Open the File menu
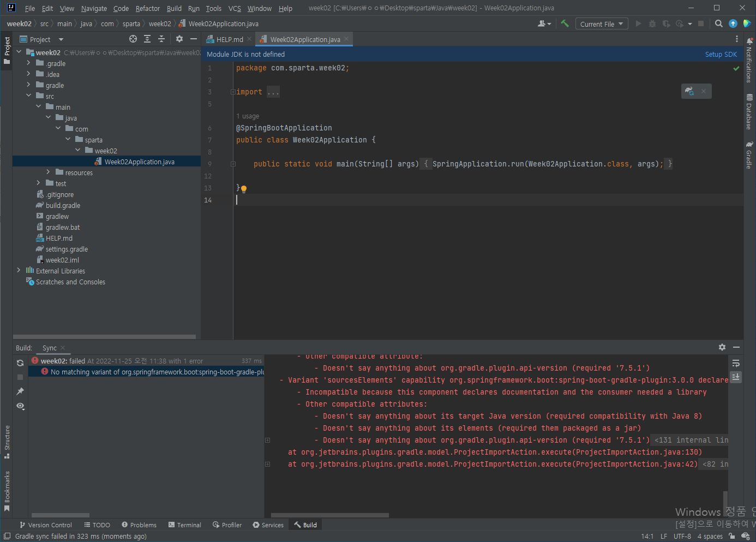756x542 pixels. (30, 8)
